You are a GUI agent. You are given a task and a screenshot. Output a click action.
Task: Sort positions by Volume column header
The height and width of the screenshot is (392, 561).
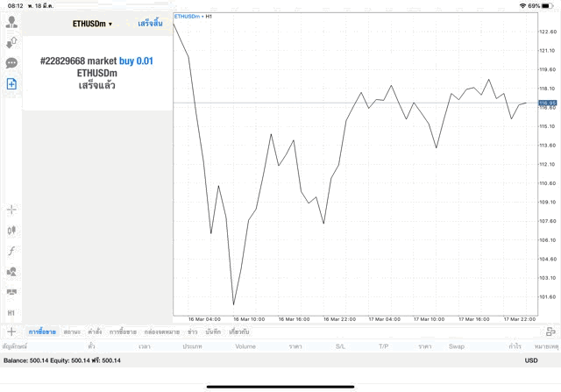point(245,346)
